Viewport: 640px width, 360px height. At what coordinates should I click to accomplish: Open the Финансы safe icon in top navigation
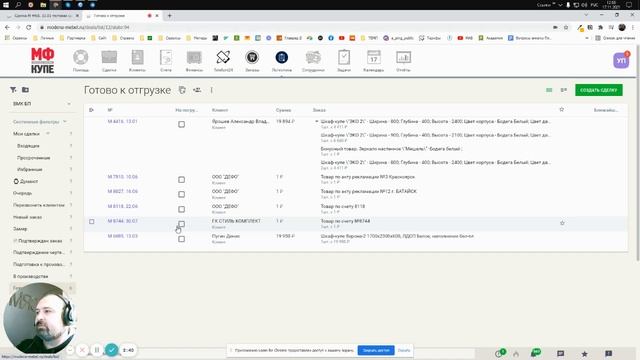194,57
